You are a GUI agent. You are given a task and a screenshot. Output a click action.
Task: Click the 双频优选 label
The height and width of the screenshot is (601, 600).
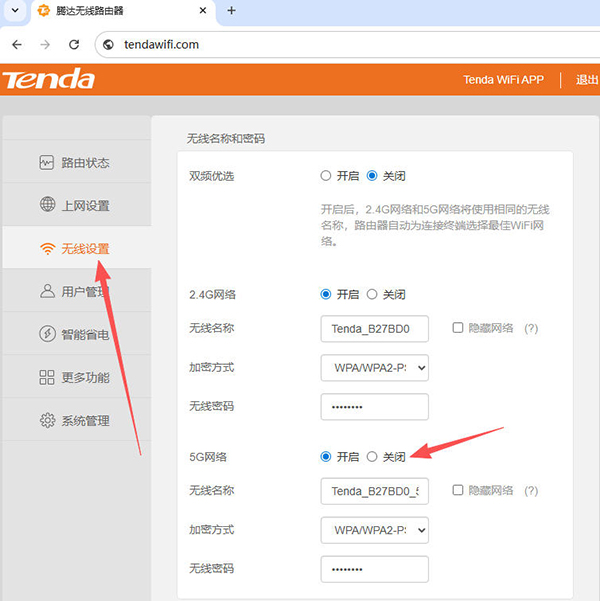pyautogui.click(x=212, y=176)
